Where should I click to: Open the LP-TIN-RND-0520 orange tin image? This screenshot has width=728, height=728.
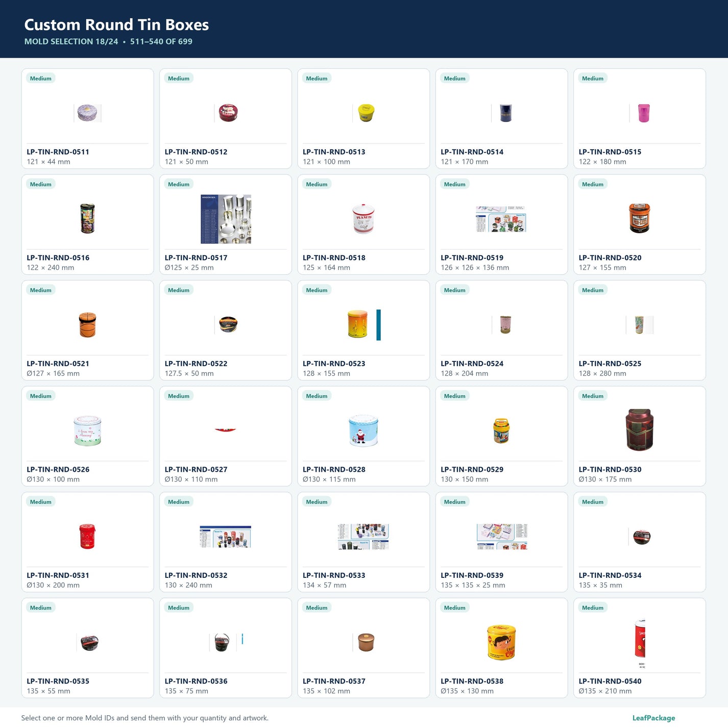point(639,219)
